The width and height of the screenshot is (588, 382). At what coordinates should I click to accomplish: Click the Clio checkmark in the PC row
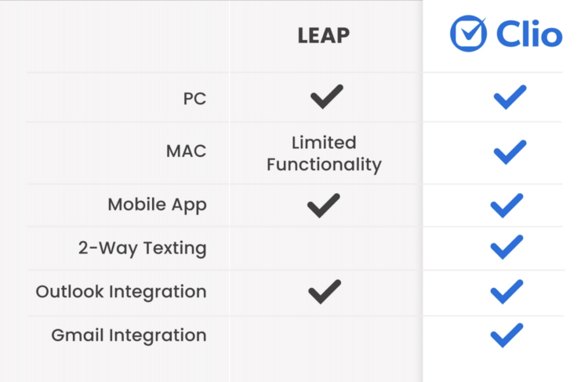point(510,97)
